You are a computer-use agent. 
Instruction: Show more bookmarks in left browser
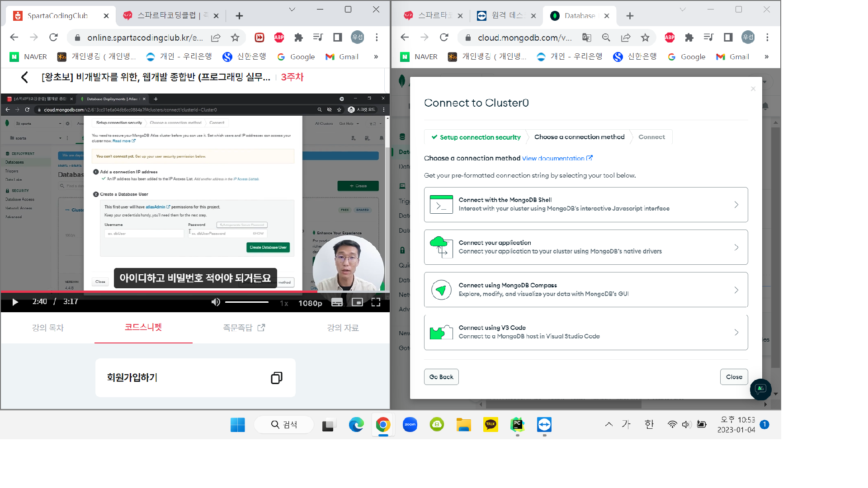(376, 56)
